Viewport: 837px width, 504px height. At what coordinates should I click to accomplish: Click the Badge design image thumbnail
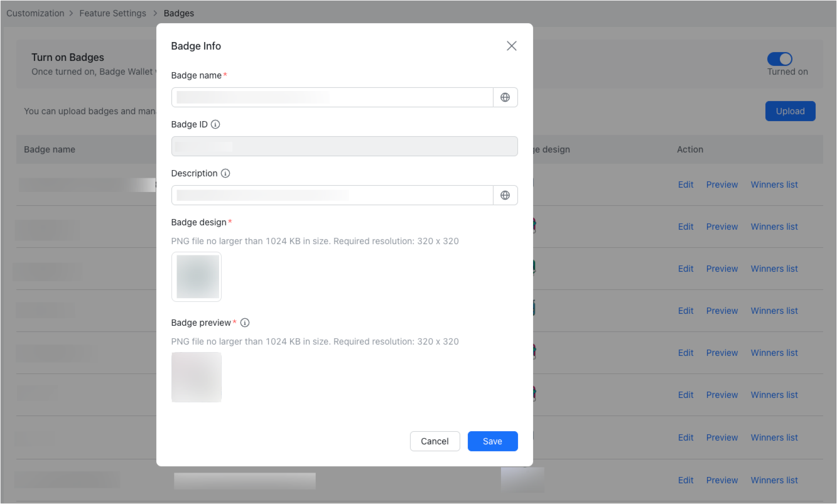pyautogui.click(x=197, y=277)
